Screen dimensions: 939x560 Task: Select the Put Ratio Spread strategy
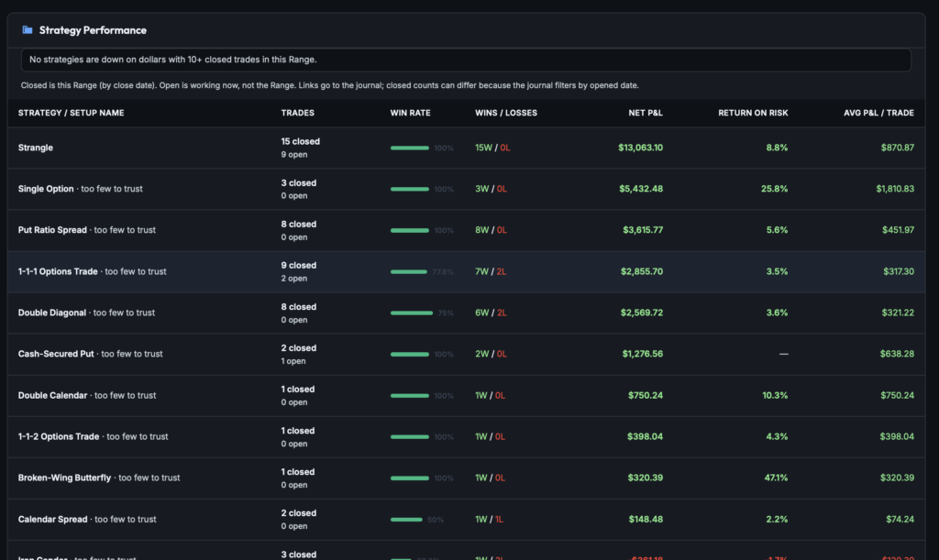52,230
